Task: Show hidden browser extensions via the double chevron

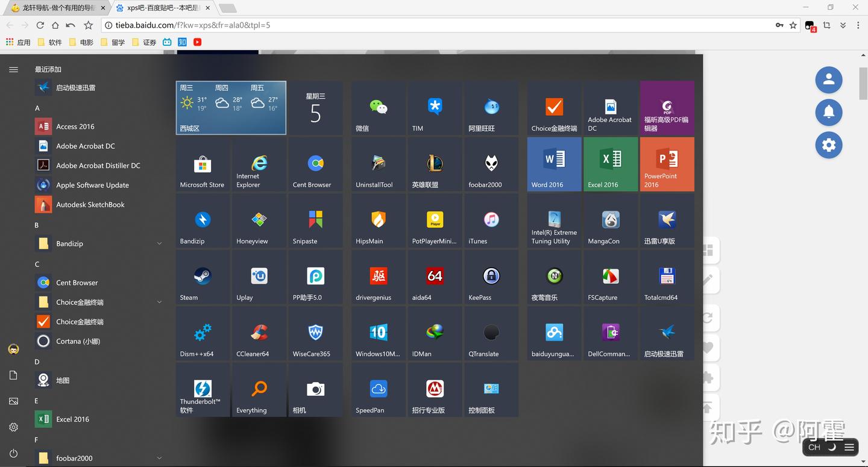Action: [843, 25]
